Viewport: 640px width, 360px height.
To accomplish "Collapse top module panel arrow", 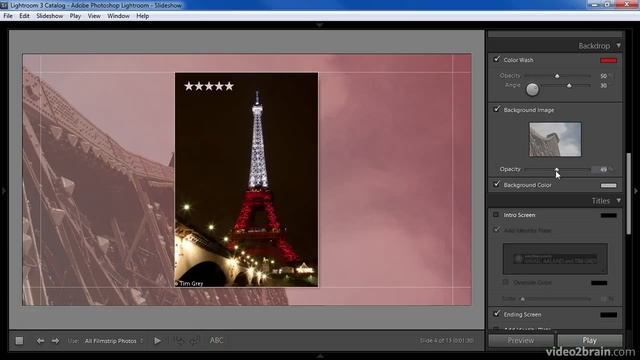I will tap(320, 25).
